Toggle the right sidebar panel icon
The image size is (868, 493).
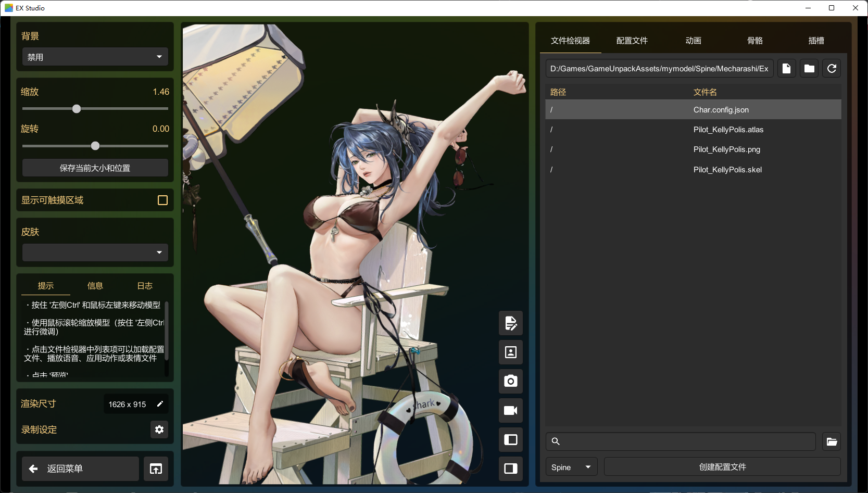tap(511, 469)
